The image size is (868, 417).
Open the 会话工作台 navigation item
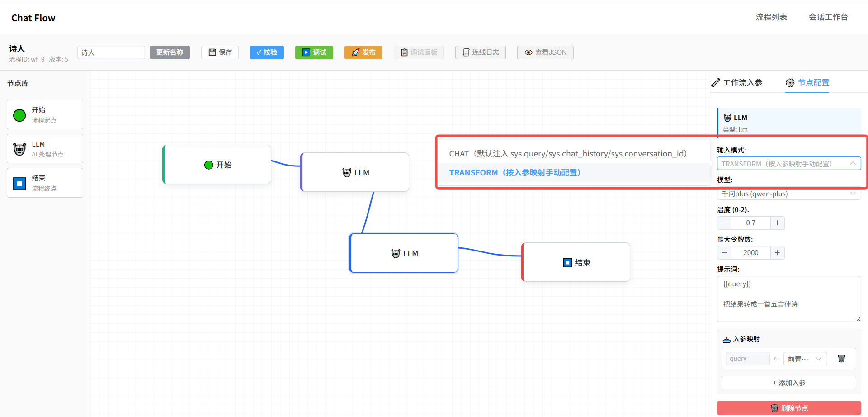click(x=828, y=17)
